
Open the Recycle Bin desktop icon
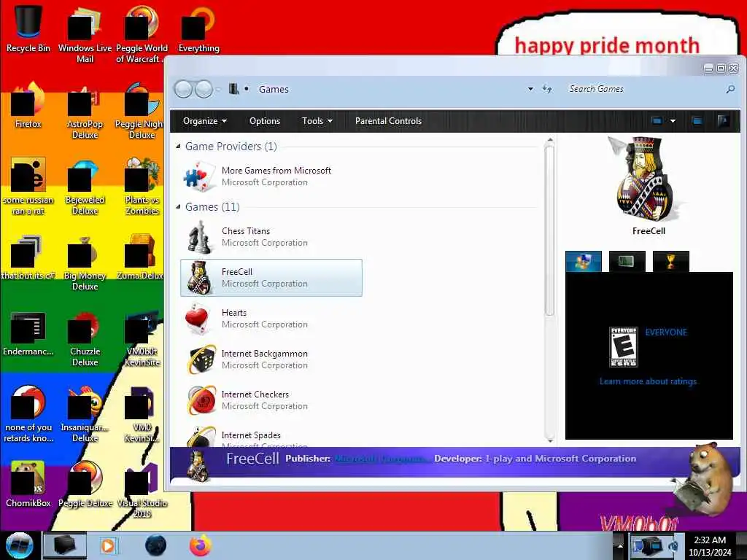pyautogui.click(x=28, y=28)
